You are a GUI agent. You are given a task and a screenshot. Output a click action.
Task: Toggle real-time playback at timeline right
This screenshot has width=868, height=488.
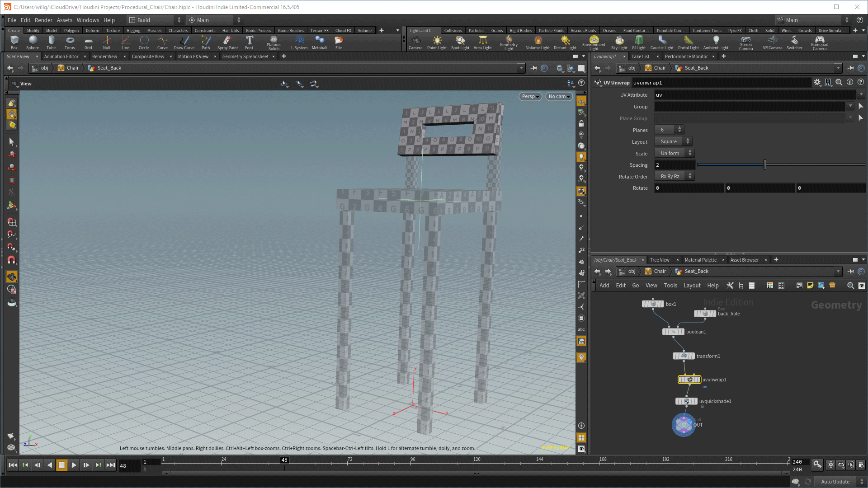[831, 465]
